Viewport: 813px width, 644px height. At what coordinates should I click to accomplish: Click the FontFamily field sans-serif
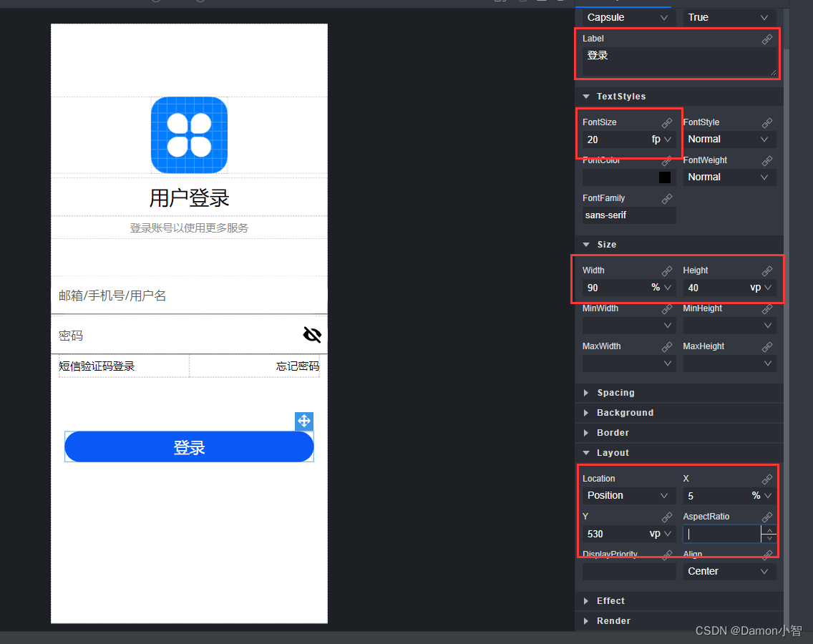click(629, 215)
